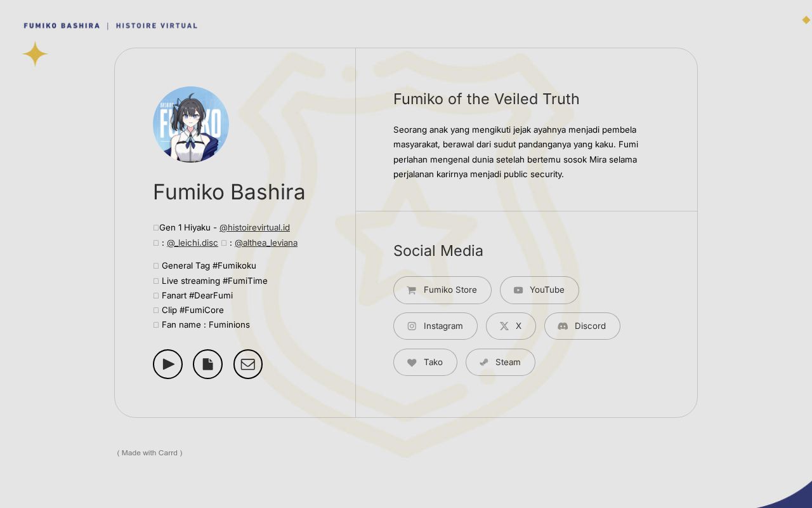The width and height of the screenshot is (812, 508).
Task: Select the YouTube play icon
Action: [x=518, y=290]
